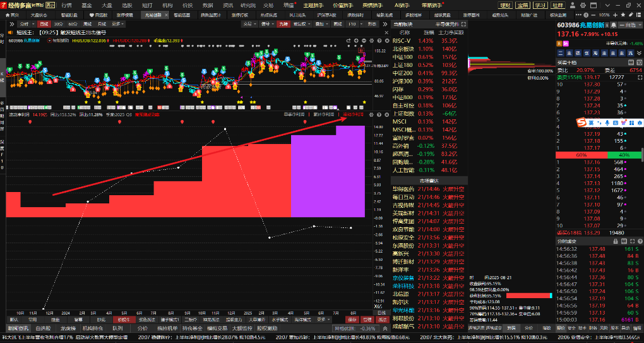Click the exclamation info icon in tab bar
Image resolution: width=644 pixels, height=343 pixels.
(x=586, y=15)
